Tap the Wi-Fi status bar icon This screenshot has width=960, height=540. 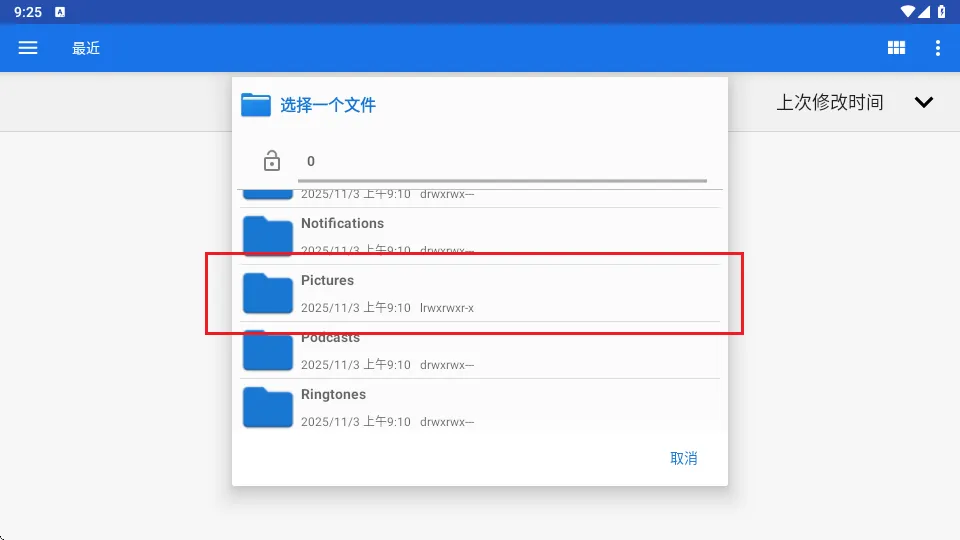(x=907, y=12)
